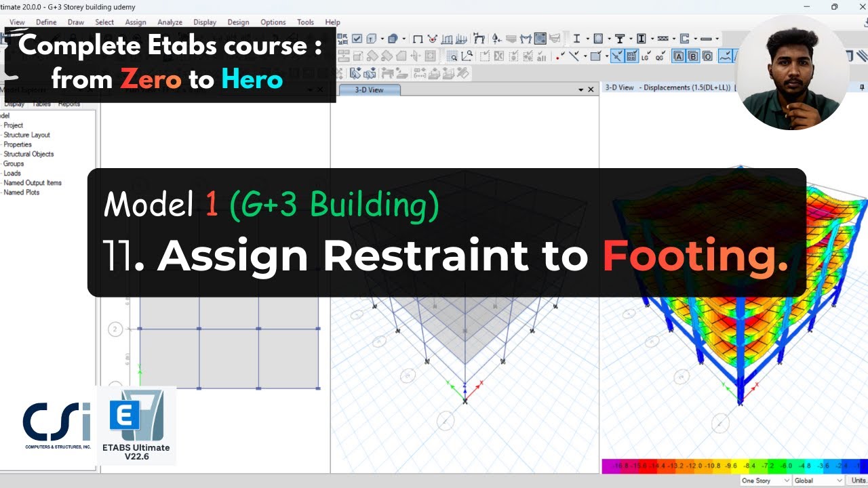Click the concrete frame design icon

(598, 39)
